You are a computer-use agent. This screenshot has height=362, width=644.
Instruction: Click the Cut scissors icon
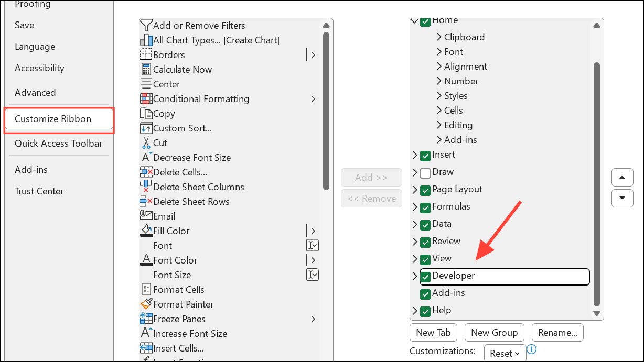tap(146, 142)
